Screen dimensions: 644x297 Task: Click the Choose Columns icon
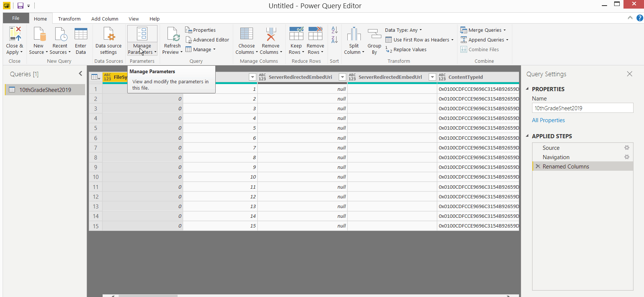(x=247, y=34)
